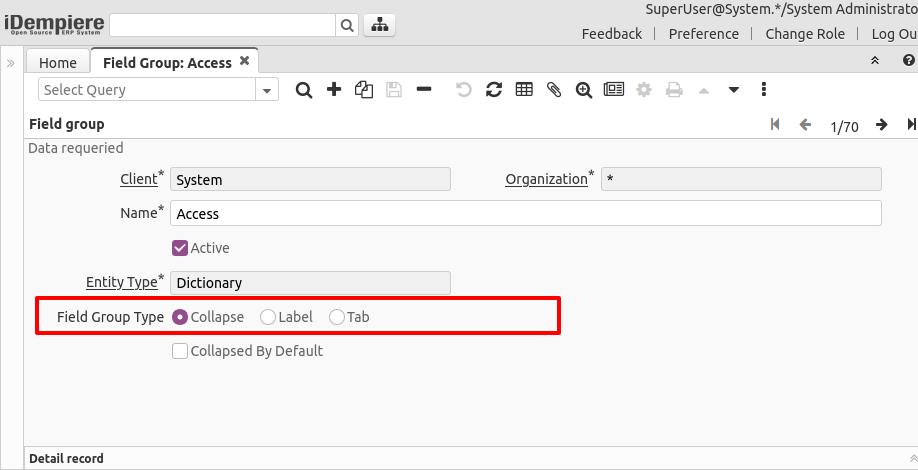
Task: Uncheck the Active checkbox
Action: click(180, 248)
